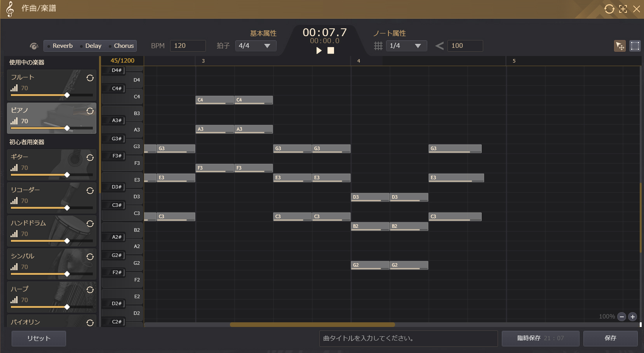Click the リコーダー instrument swap icon
This screenshot has width=644, height=353.
[90, 191]
